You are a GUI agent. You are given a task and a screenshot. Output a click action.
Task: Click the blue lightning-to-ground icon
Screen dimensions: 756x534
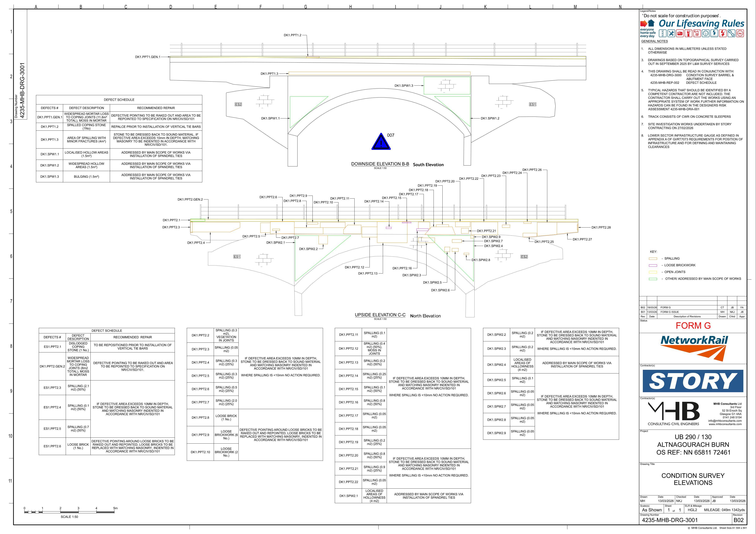click(714, 33)
